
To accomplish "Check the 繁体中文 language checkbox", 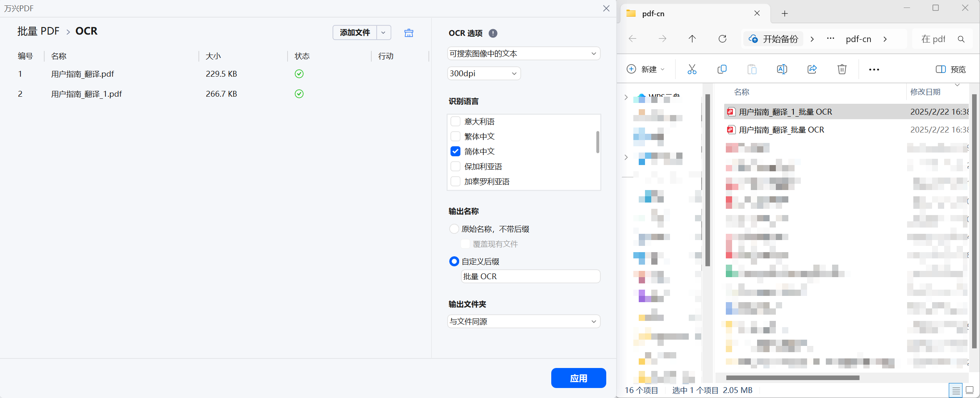I will [455, 136].
